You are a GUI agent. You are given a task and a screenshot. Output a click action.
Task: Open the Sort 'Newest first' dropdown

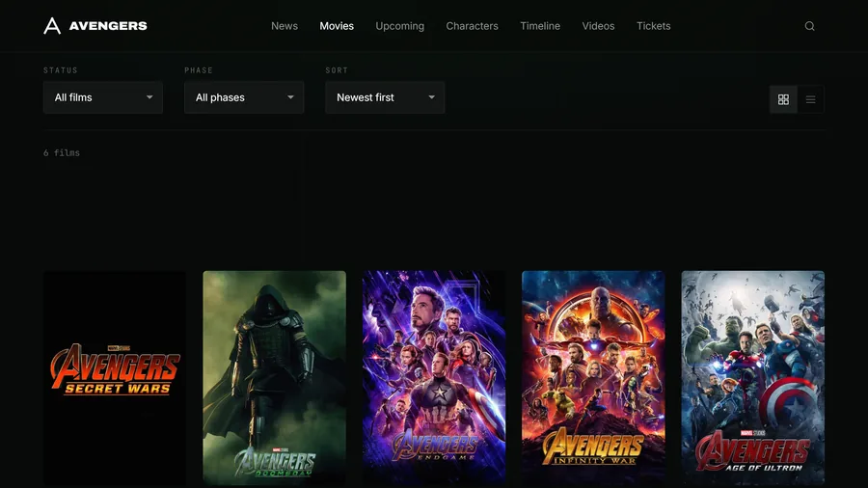pyautogui.click(x=385, y=97)
